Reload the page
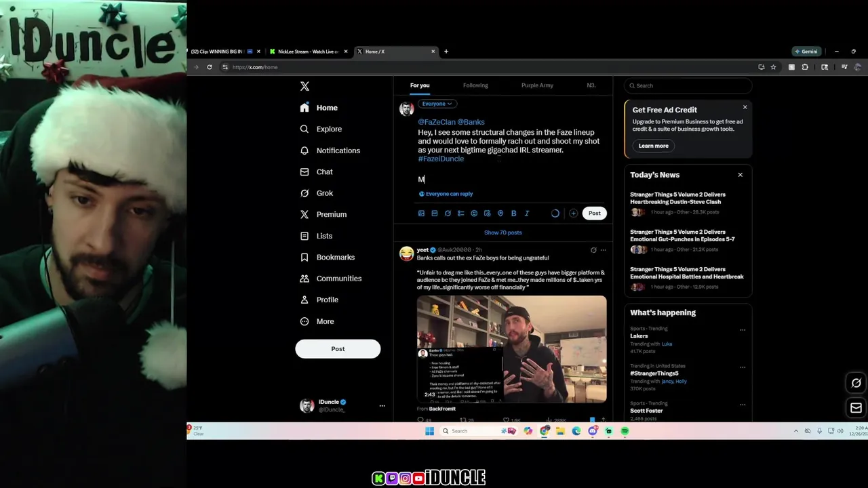The image size is (868, 488). point(210,67)
